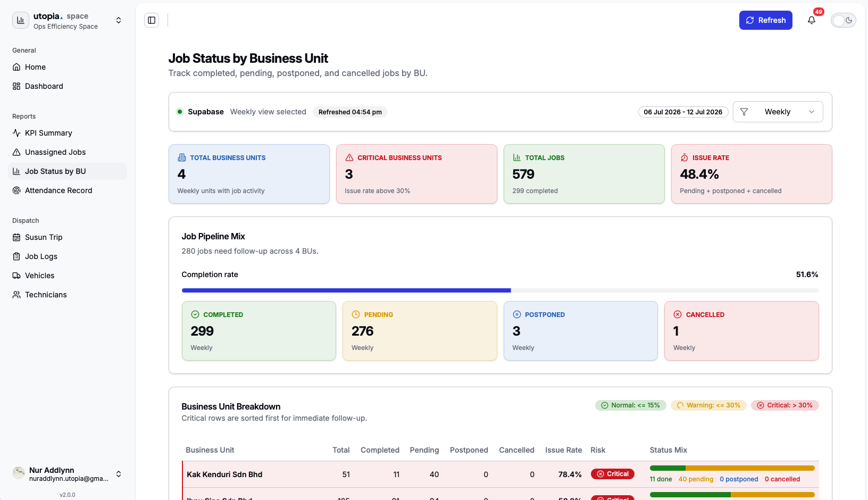Viewport: 868px width, 500px height.
Task: Click the 40 pending label
Action: [696, 479]
